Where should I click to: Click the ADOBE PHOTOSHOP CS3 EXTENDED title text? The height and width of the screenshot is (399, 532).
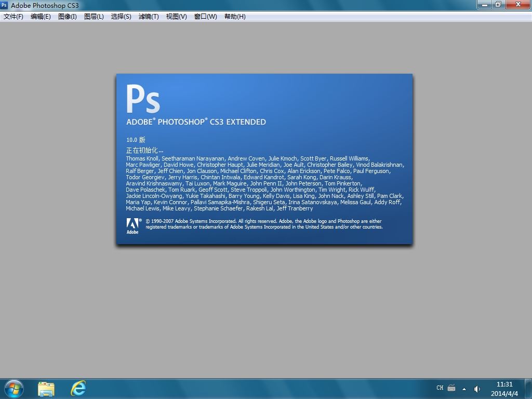point(196,122)
